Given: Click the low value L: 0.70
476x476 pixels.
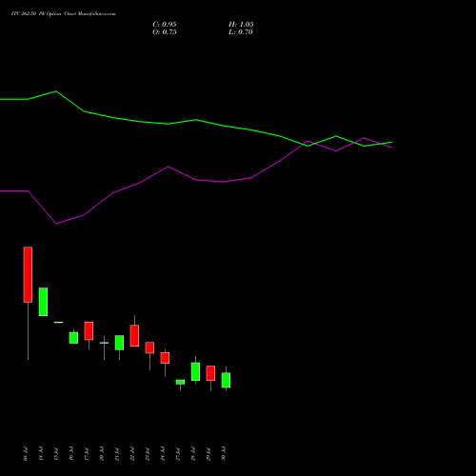Looking at the screenshot, I should 241,31.
